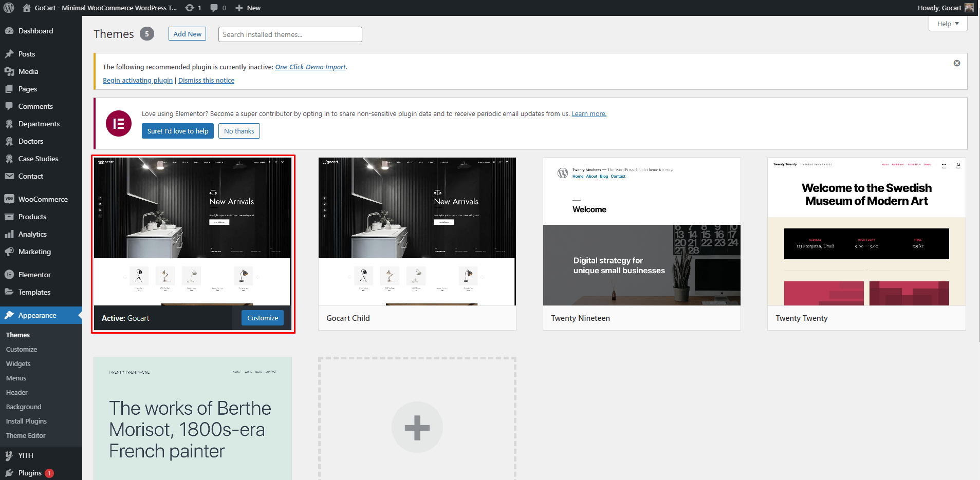Click the plus New icon in admin bar

239,8
